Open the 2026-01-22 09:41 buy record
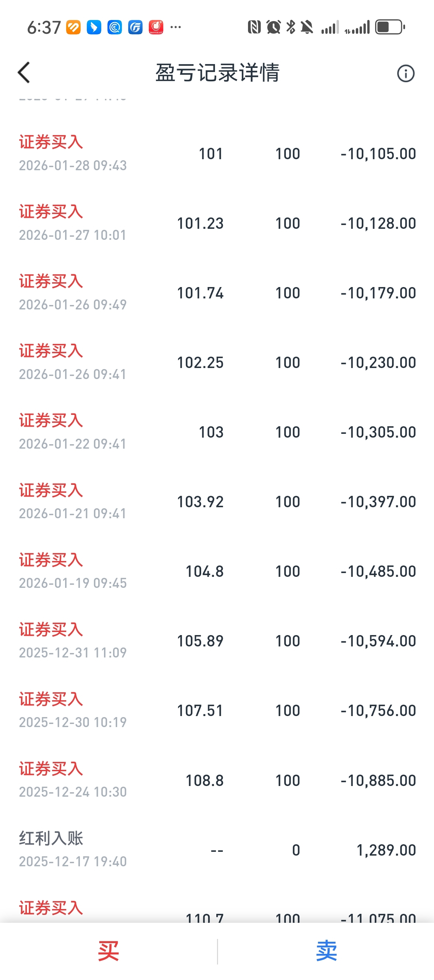This screenshot has width=434, height=980. click(217, 432)
